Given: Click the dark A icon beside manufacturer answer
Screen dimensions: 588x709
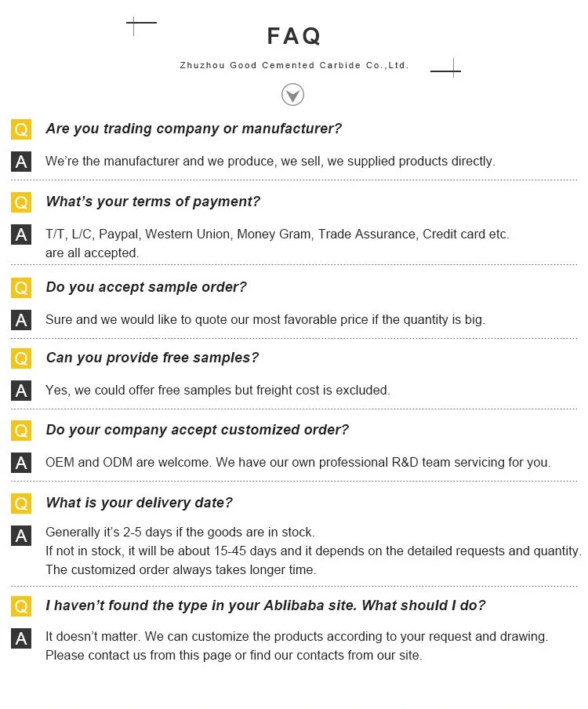Looking at the screenshot, I should [x=21, y=162].
